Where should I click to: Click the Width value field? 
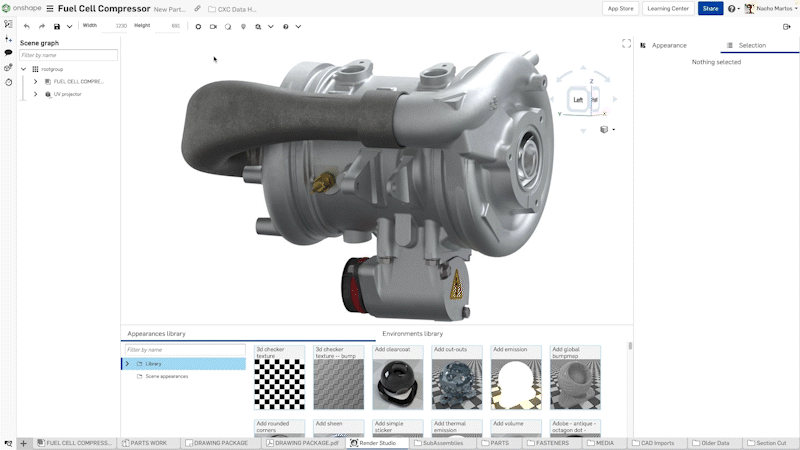[115, 26]
